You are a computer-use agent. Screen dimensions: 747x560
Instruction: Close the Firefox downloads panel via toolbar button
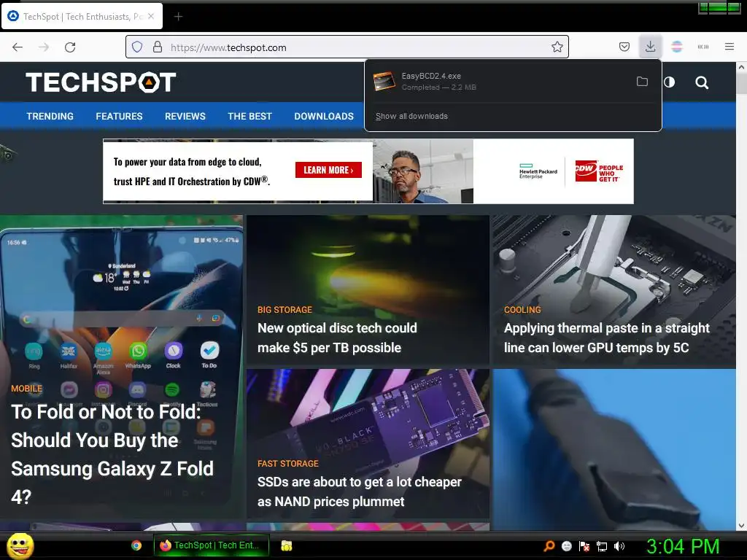coord(650,47)
